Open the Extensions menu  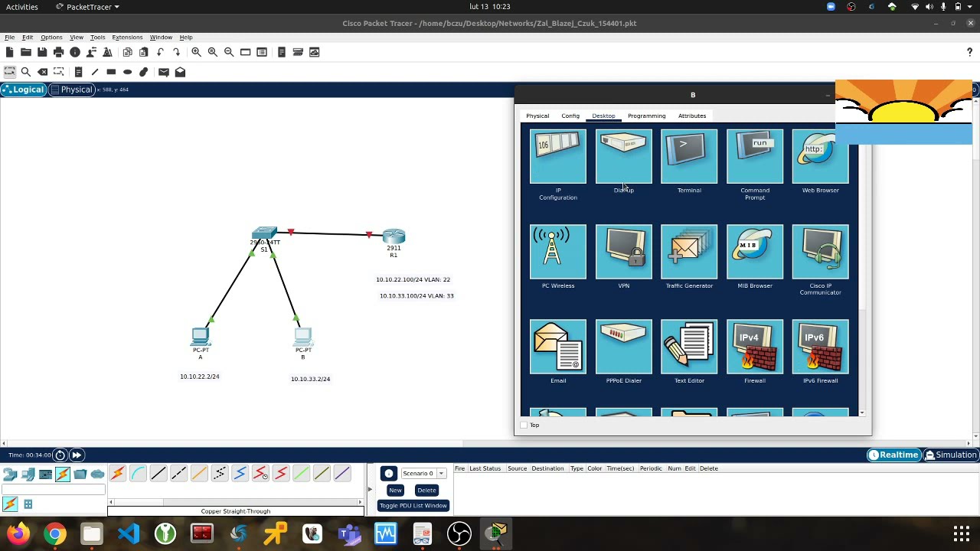point(127,37)
